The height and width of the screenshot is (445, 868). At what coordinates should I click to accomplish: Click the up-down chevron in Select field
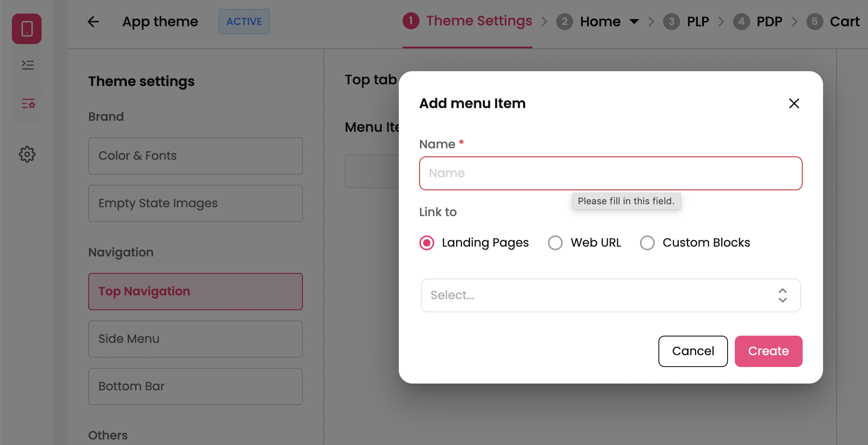point(782,295)
